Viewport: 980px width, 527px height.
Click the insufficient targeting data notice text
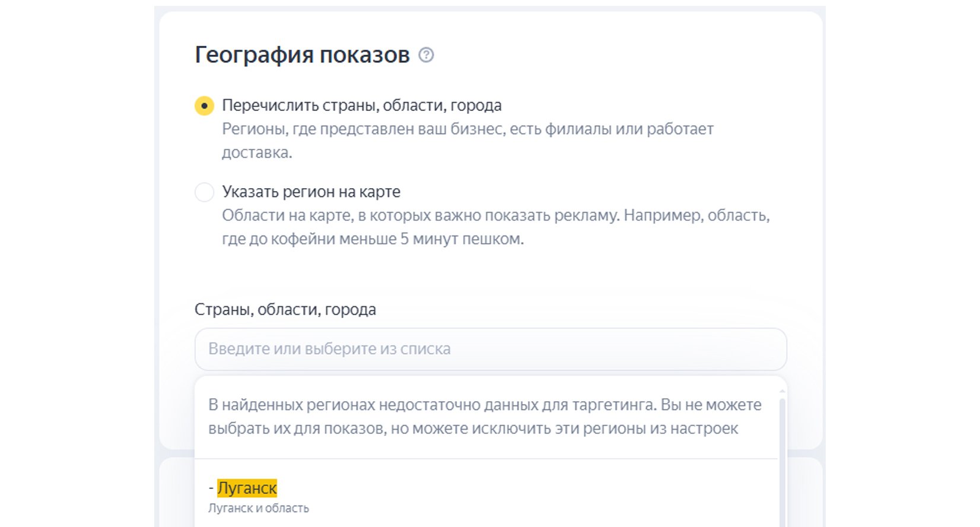484,405
